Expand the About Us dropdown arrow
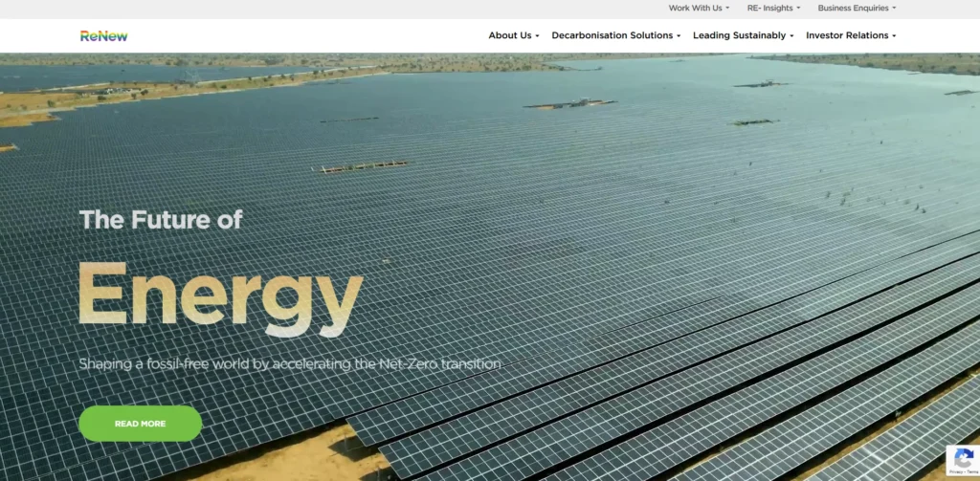 pyautogui.click(x=537, y=36)
